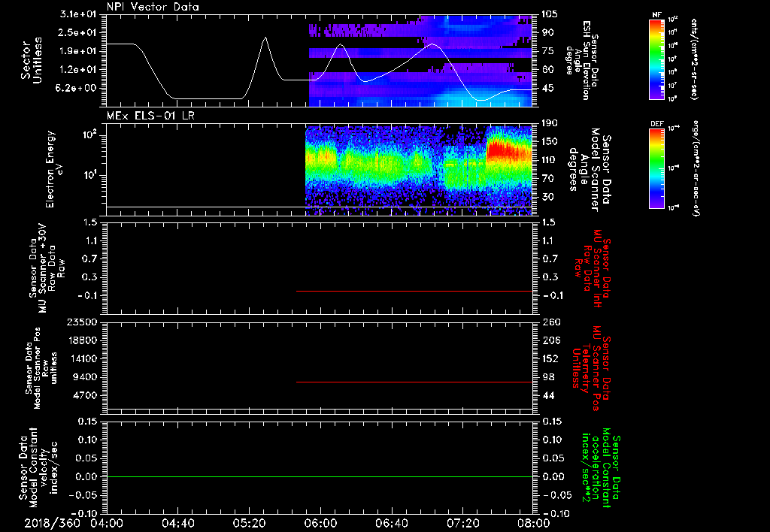This screenshot has height=532, width=770.
Task: Select the 'NPI Vector Data' panel title
Action: (x=153, y=7)
